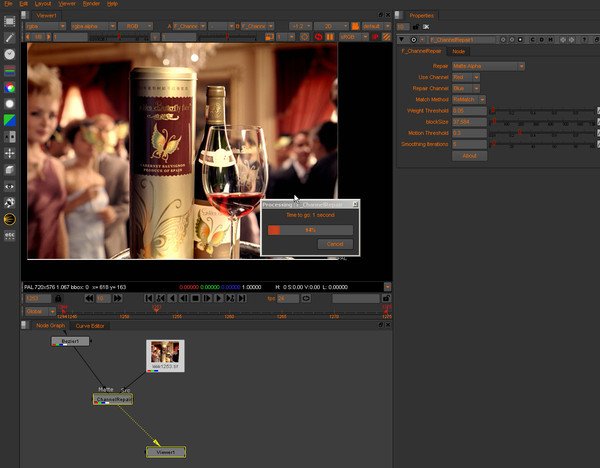Toggle the frame slider lock icon
Screen dimensions: 600x468
(58, 298)
